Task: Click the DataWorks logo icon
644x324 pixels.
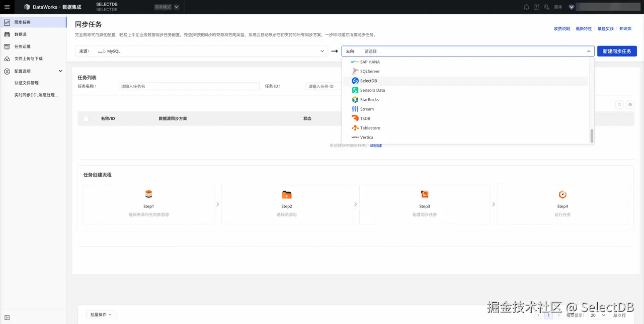Action: [x=27, y=7]
